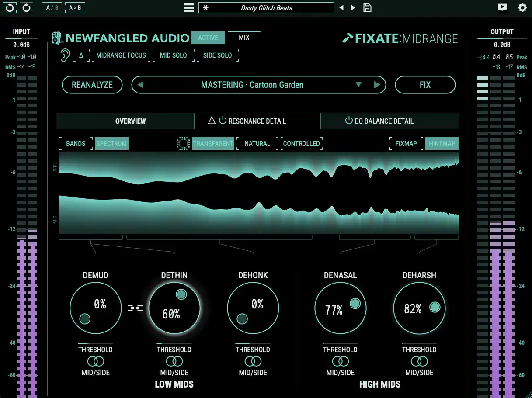The width and height of the screenshot is (532, 398).
Task: Click the REANALYZE button
Action: pos(92,85)
